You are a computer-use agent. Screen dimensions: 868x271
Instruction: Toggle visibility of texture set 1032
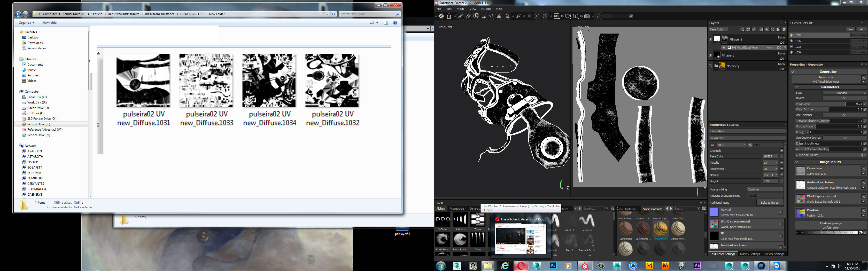pos(792,41)
